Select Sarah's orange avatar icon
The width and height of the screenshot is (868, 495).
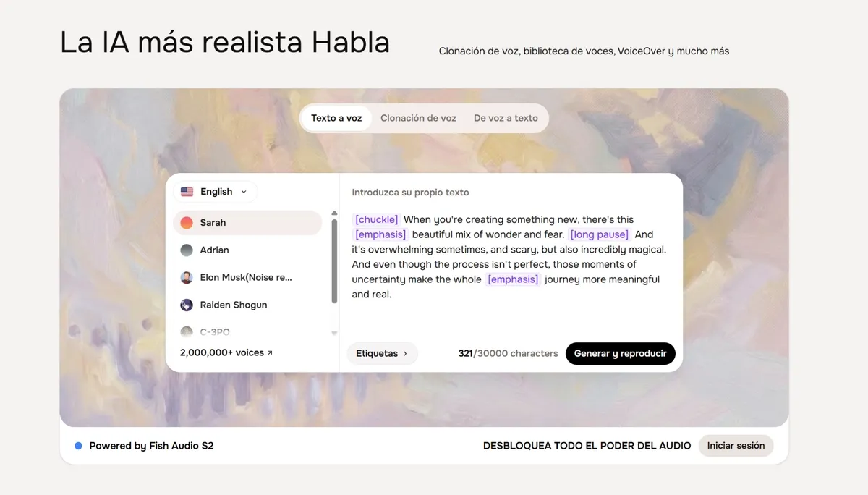pyautogui.click(x=187, y=223)
